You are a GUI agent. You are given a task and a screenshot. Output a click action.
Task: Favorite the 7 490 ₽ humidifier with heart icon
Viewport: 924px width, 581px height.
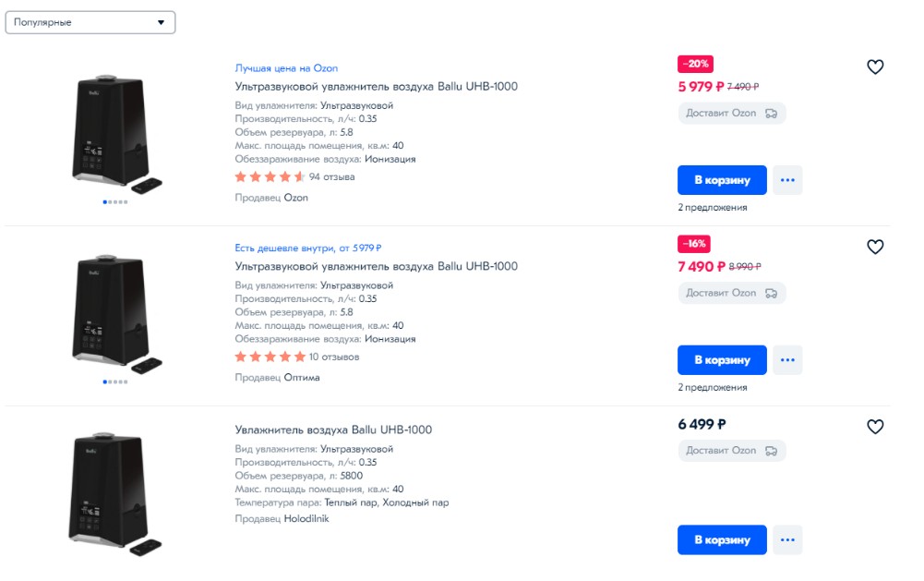tap(875, 248)
